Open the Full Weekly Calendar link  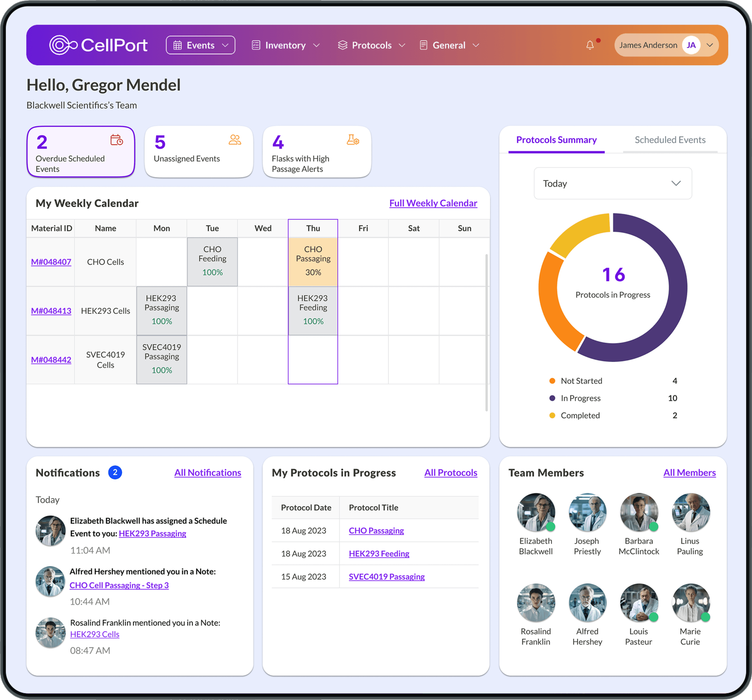click(433, 203)
